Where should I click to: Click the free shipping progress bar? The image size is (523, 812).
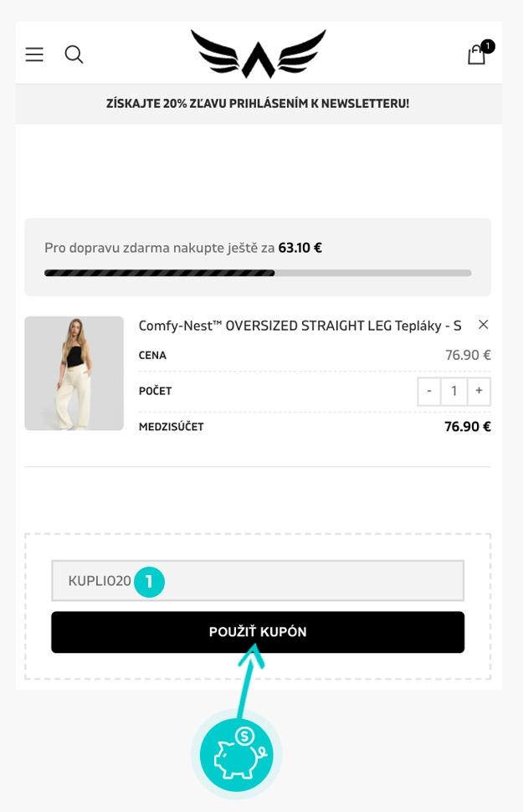click(257, 272)
